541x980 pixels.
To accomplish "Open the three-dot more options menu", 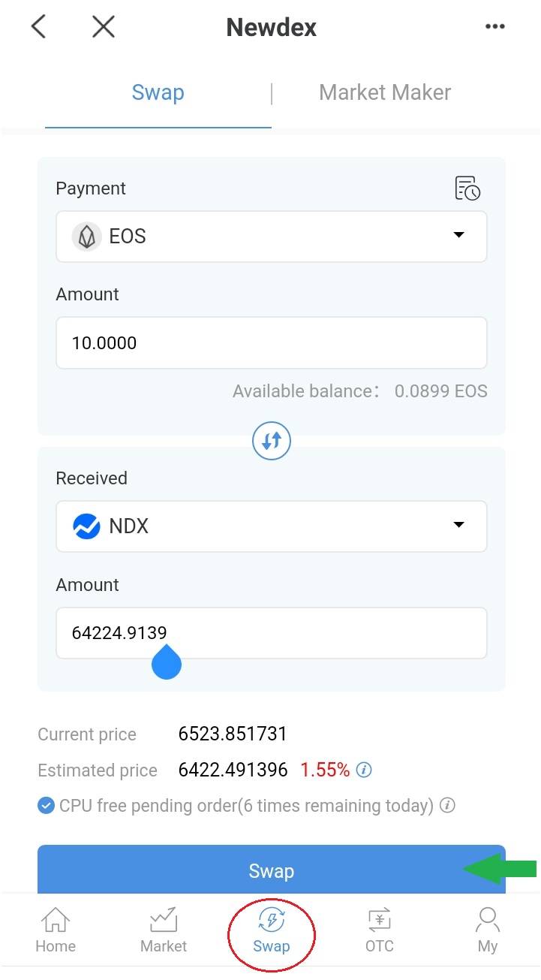I will point(494,28).
